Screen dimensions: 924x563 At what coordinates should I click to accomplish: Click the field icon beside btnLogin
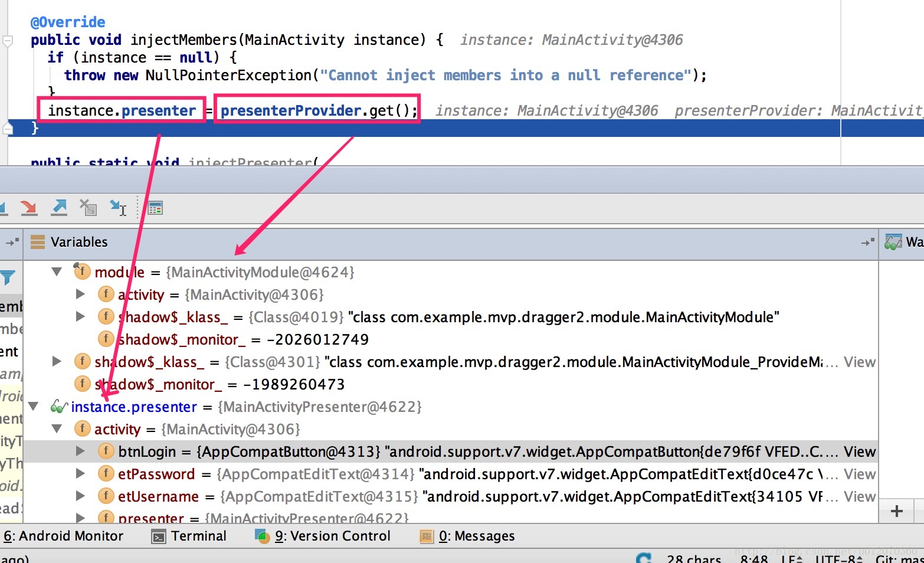106,451
